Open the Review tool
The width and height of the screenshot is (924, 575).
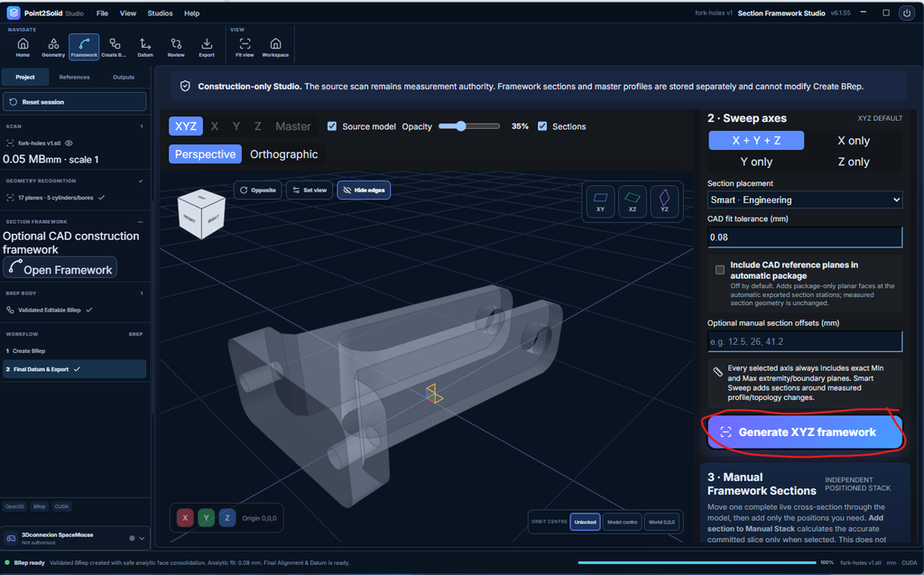[176, 47]
